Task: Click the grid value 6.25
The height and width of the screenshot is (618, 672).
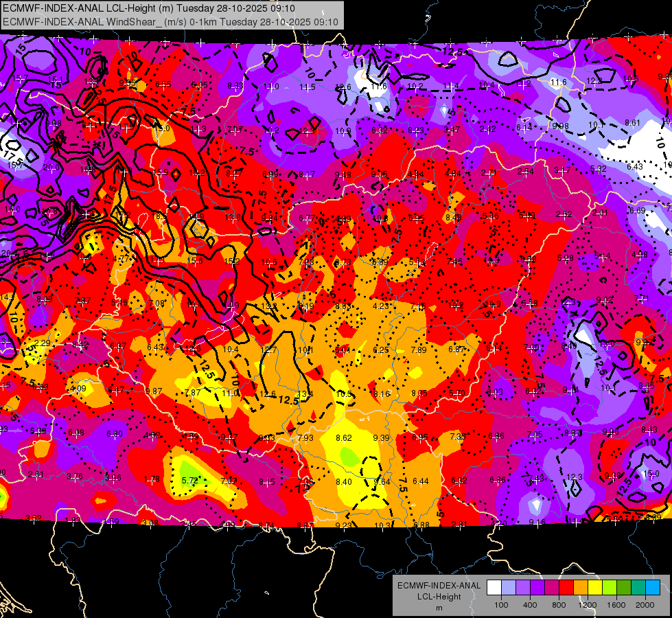Action: pyautogui.click(x=380, y=350)
